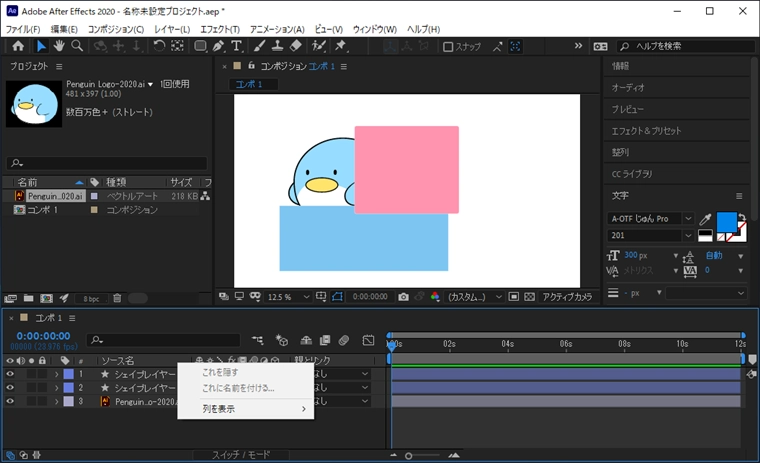Select the Type text tool

[x=237, y=46]
